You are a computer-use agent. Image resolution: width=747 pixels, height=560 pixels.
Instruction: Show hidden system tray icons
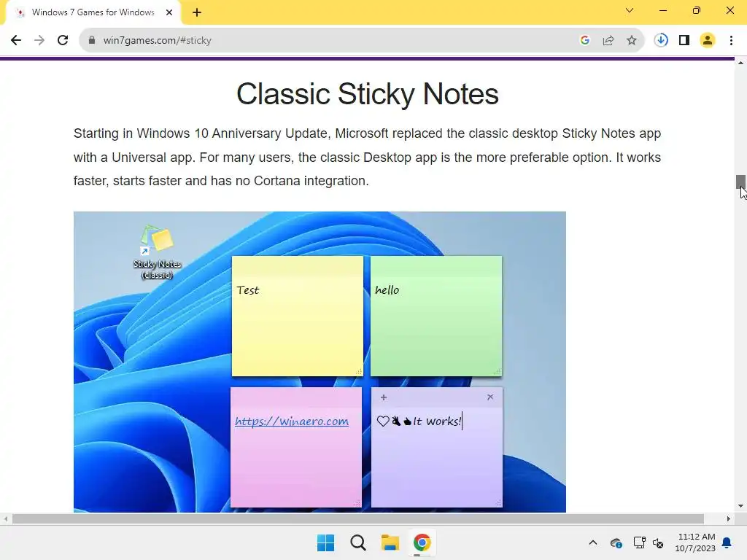click(x=593, y=542)
